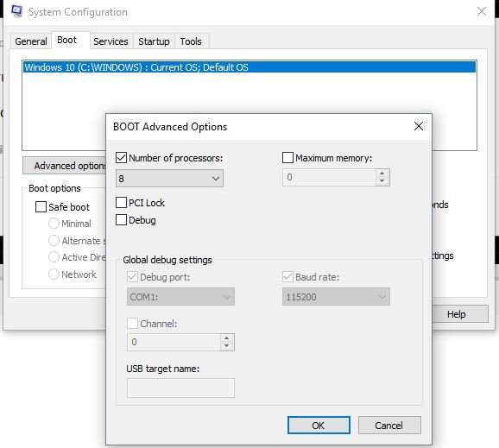Enable the Debug checkbox
Screen dimensions: 499x448
[x=121, y=220]
